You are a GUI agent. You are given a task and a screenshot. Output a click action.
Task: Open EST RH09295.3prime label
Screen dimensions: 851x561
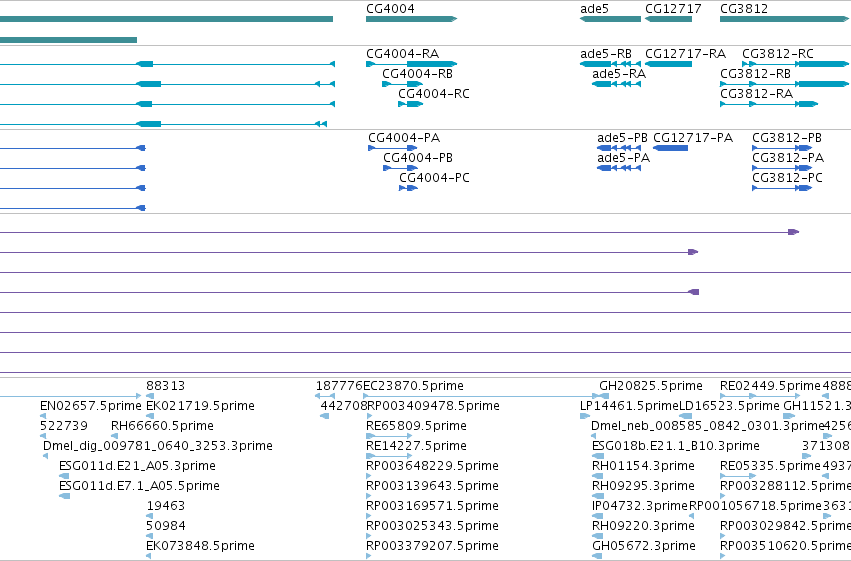tap(643, 486)
